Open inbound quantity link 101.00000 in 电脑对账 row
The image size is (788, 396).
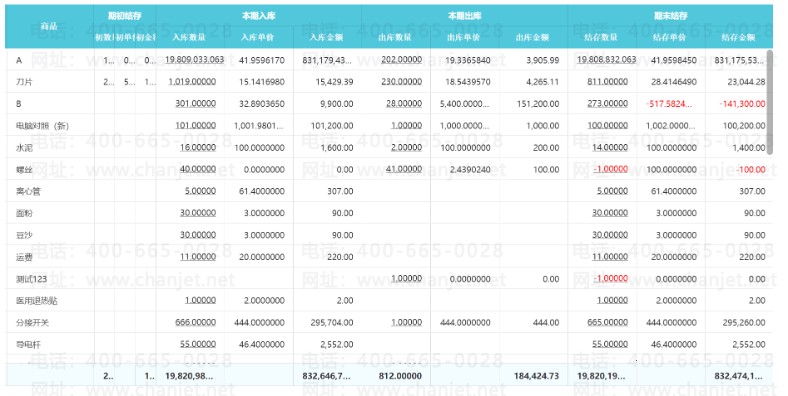pyautogui.click(x=195, y=126)
